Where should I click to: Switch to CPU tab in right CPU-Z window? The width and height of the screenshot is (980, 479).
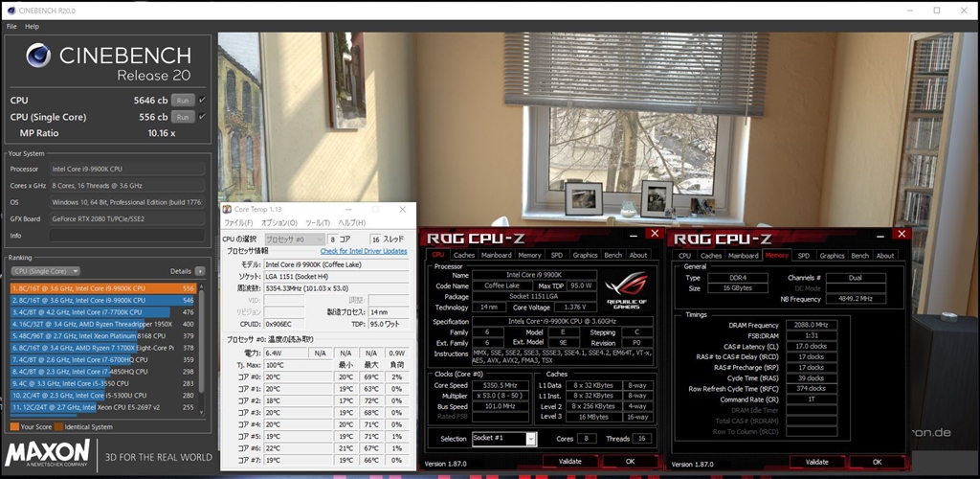pos(685,255)
